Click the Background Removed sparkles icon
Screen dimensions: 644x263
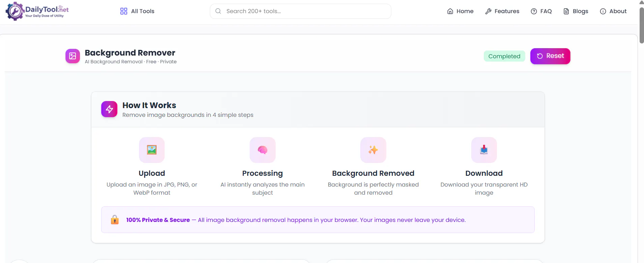point(373,150)
